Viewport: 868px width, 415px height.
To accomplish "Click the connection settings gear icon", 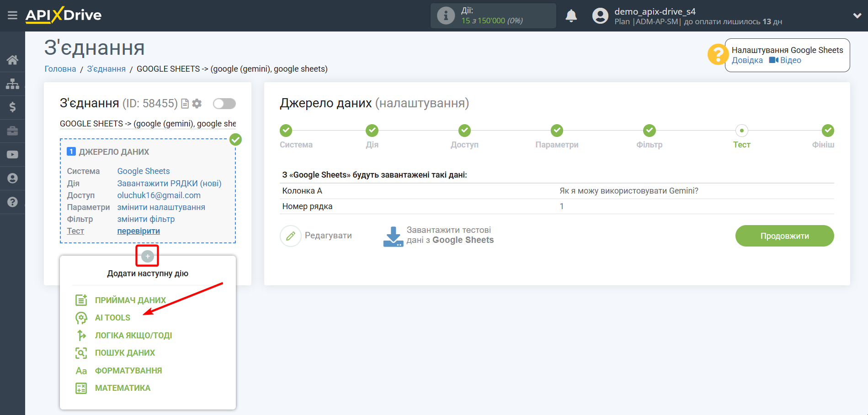I will pyautogui.click(x=197, y=104).
